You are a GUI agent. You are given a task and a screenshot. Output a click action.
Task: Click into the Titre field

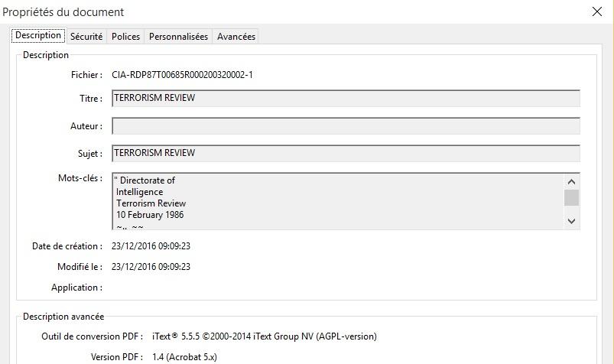coord(346,99)
